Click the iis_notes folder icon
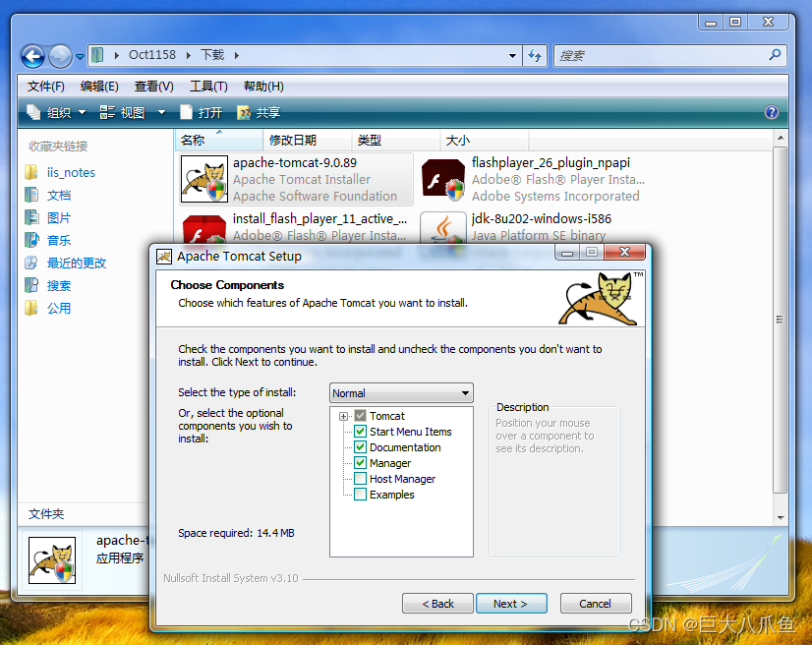Viewport: 812px width, 645px height. (31, 172)
